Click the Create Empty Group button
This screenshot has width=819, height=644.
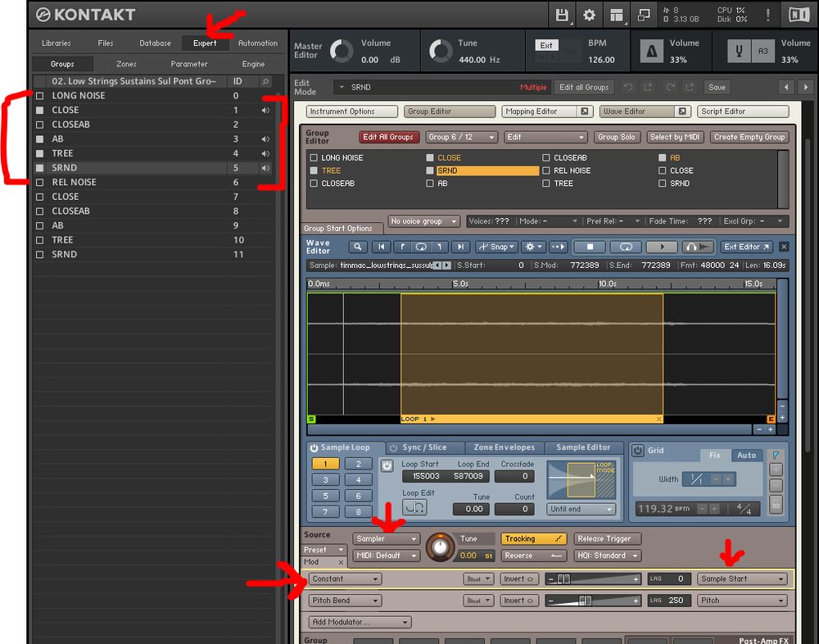tap(749, 137)
